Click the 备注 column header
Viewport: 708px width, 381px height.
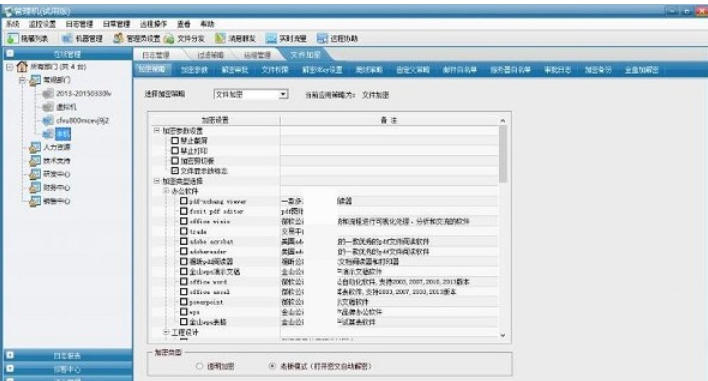388,121
